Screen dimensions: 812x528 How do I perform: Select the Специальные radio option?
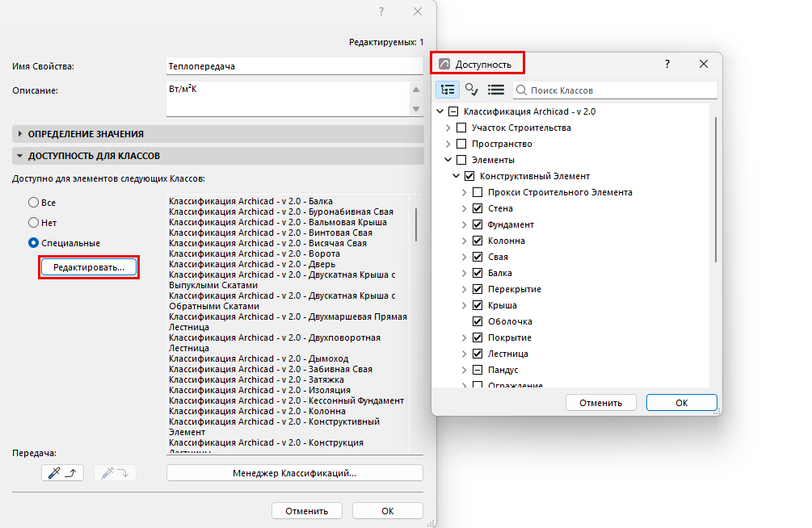pyautogui.click(x=34, y=243)
